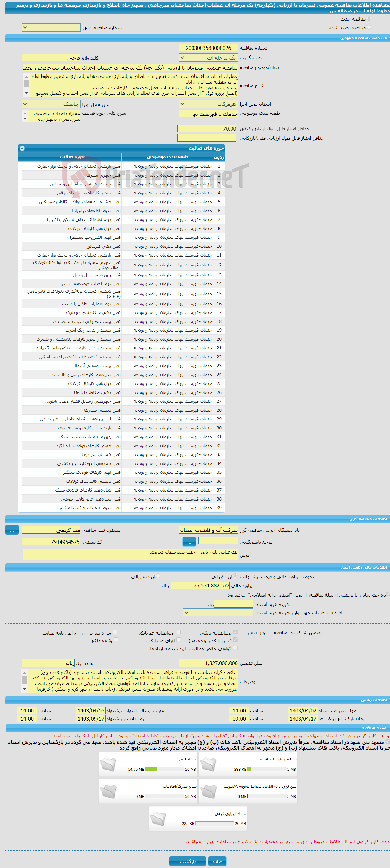Click the کلید واژه input field
This screenshot has height=868, width=390.
(x=51, y=58)
